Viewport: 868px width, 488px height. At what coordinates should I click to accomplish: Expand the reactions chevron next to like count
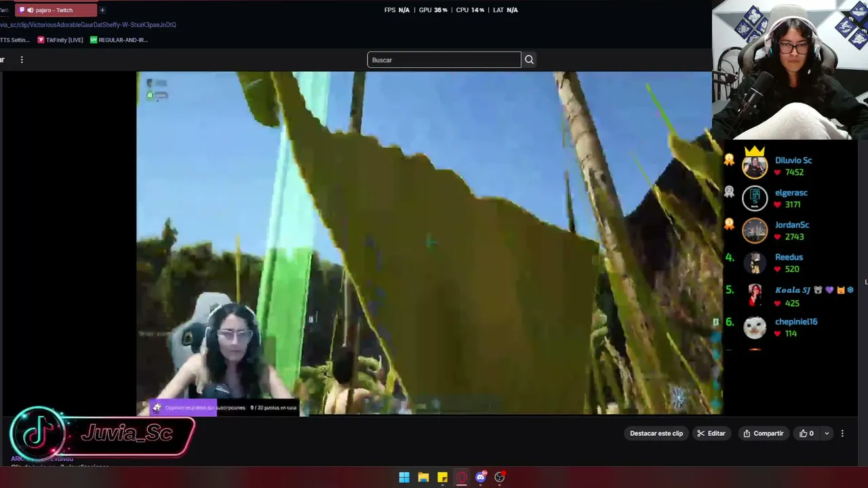pyautogui.click(x=826, y=433)
